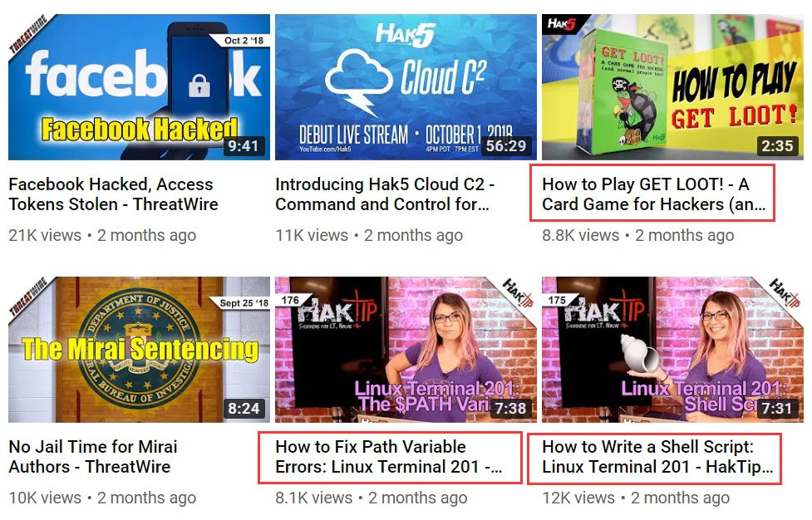The width and height of the screenshot is (812, 520).
Task: Open The Mirai Sentencing video thumbnail
Action: tap(139, 350)
